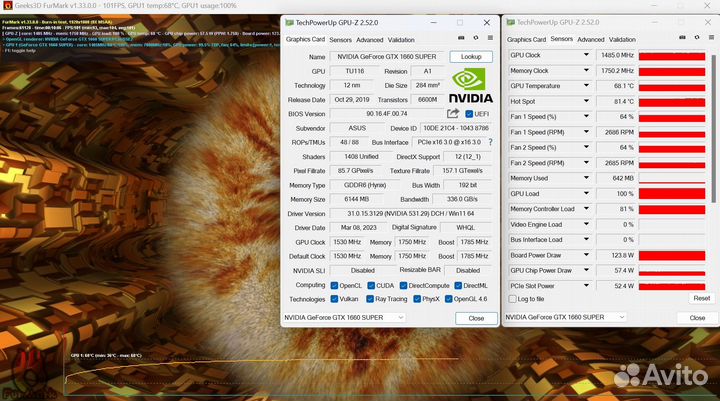Open the Bus Interface Load dropdown

tap(586, 240)
